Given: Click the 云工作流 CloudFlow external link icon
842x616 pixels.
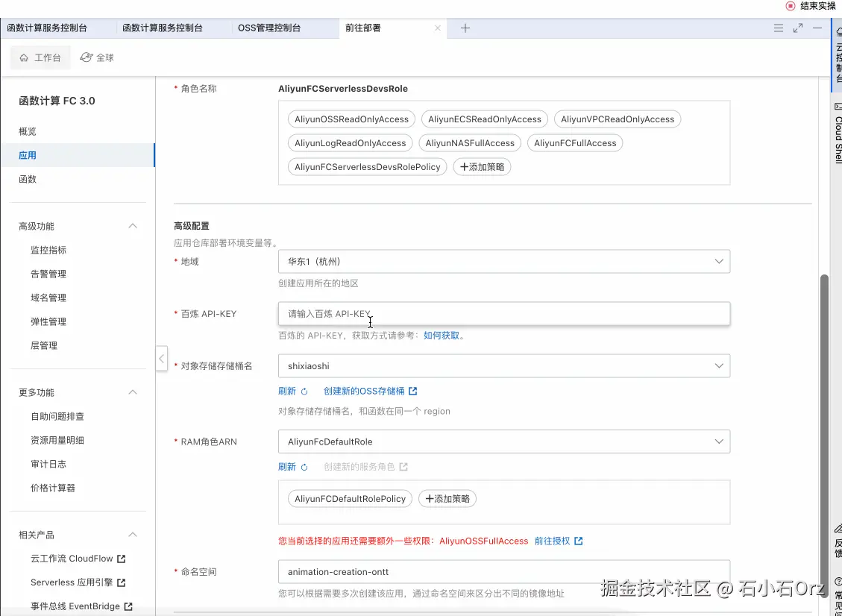Looking at the screenshot, I should point(122,559).
